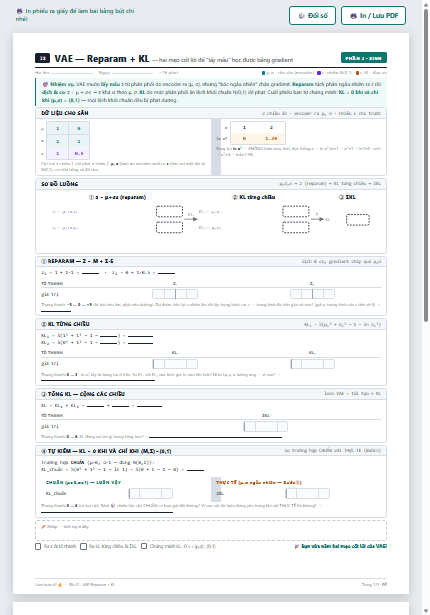Image resolution: width=430 pixels, height=615 pixels.
Task: Click the PHẦN J green section badge
Action: 364,58
